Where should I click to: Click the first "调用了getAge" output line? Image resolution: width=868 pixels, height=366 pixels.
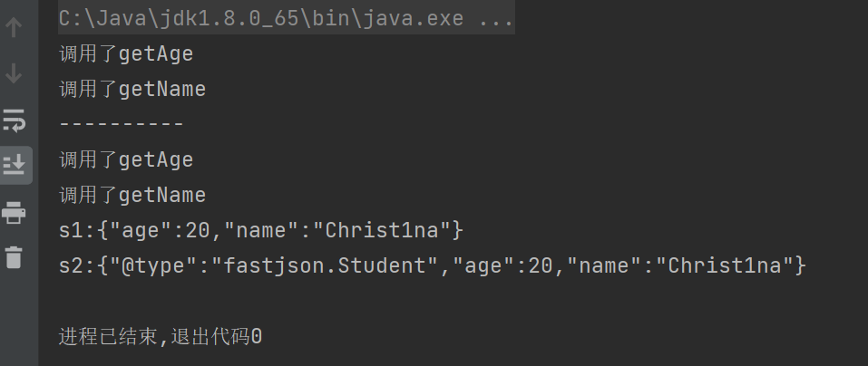pos(126,54)
